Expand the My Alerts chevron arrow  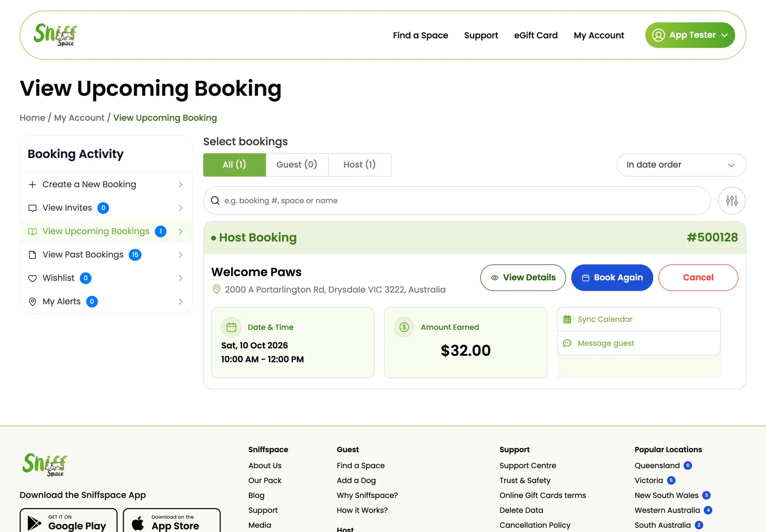point(180,302)
